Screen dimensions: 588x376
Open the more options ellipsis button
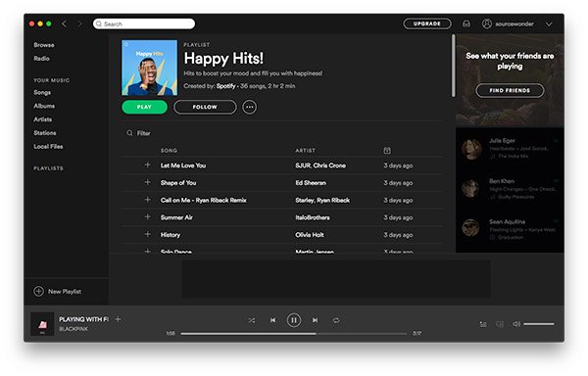(249, 107)
